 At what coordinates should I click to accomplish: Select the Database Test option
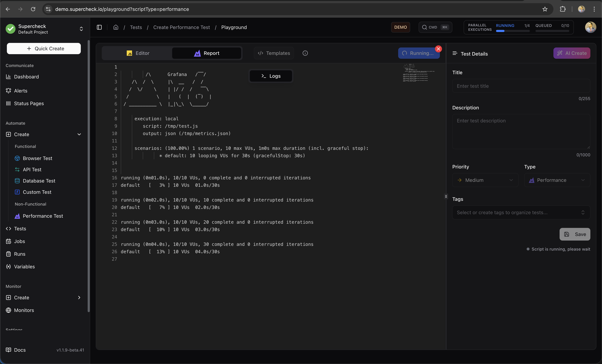tap(39, 181)
